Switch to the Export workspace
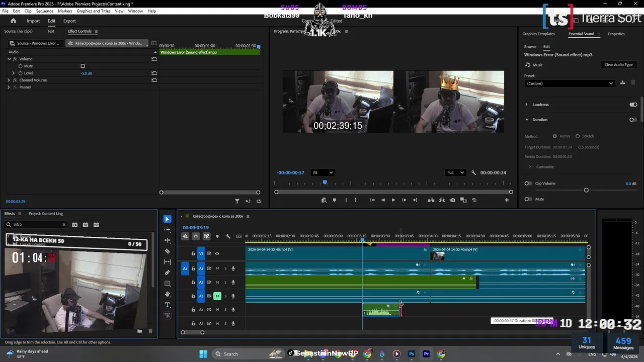The height and width of the screenshot is (362, 644). tap(69, 21)
